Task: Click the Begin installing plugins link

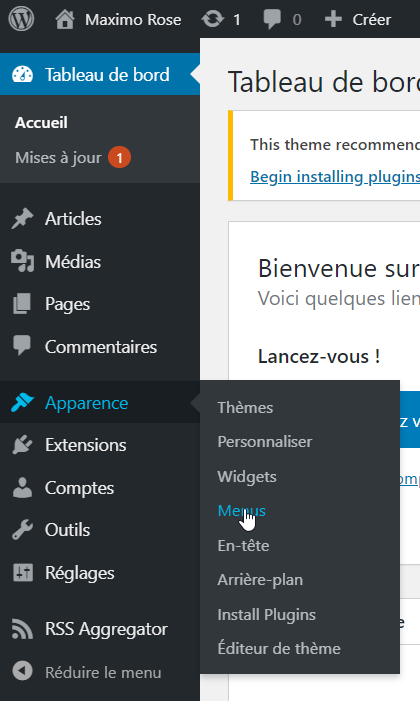Action: point(335,177)
